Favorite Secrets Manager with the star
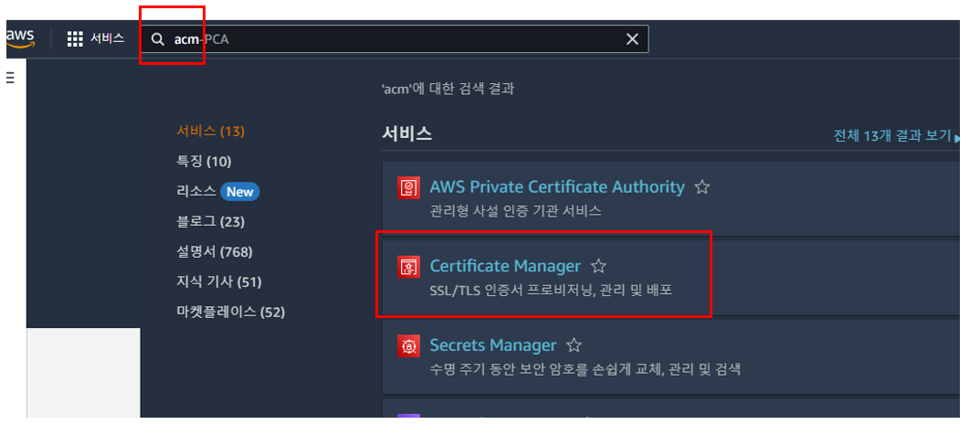Screen dimensions: 980x435 [574, 345]
